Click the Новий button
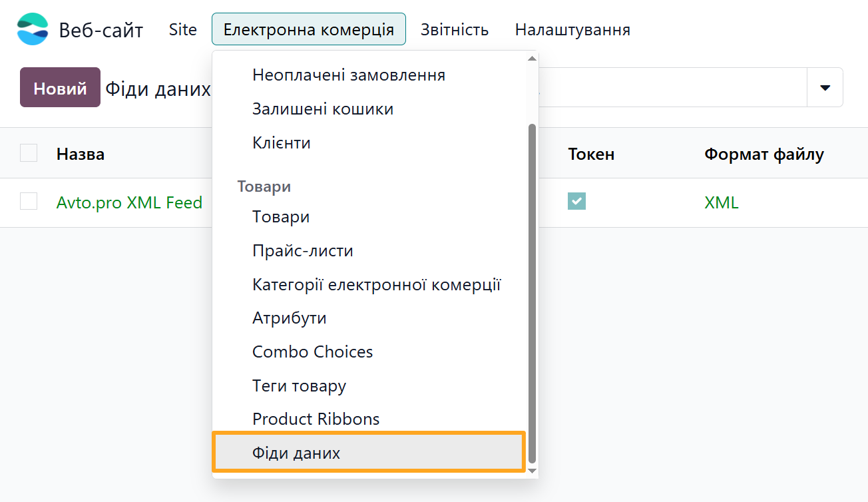 pos(60,87)
